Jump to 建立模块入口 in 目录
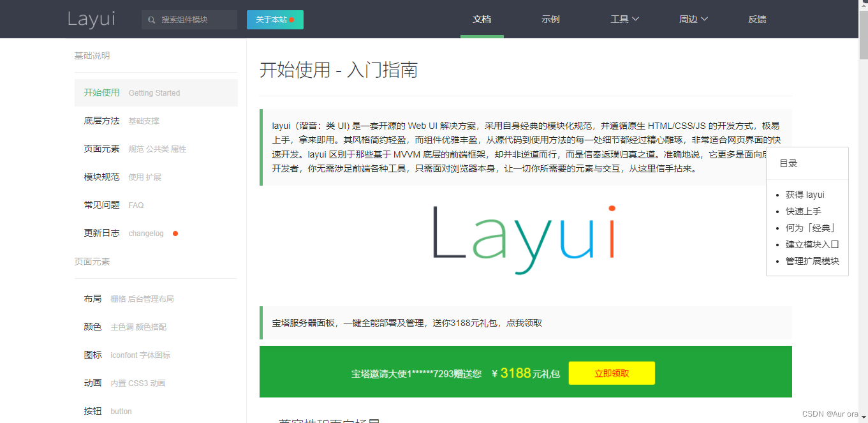 [x=813, y=244]
